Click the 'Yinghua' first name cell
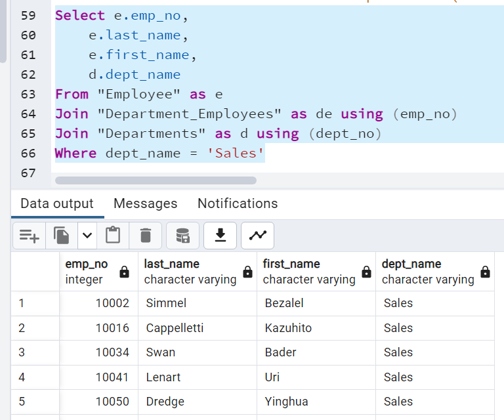The image size is (504, 420). pyautogui.click(x=316, y=402)
